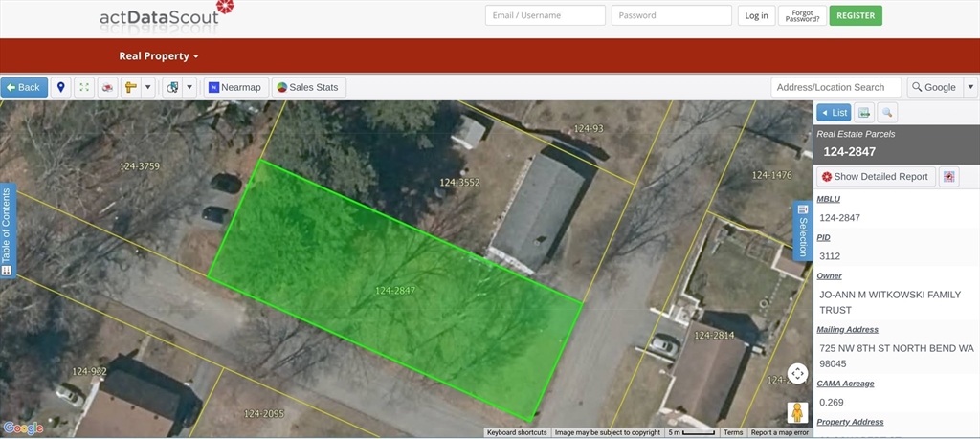Open the Real Property menu
The height and width of the screenshot is (439, 980).
coord(158,56)
